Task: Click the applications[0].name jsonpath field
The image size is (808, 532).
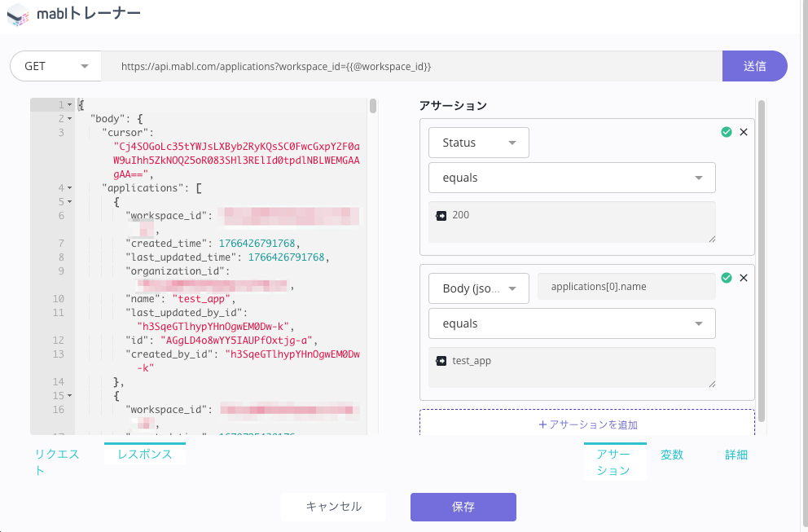Action: tap(626, 286)
